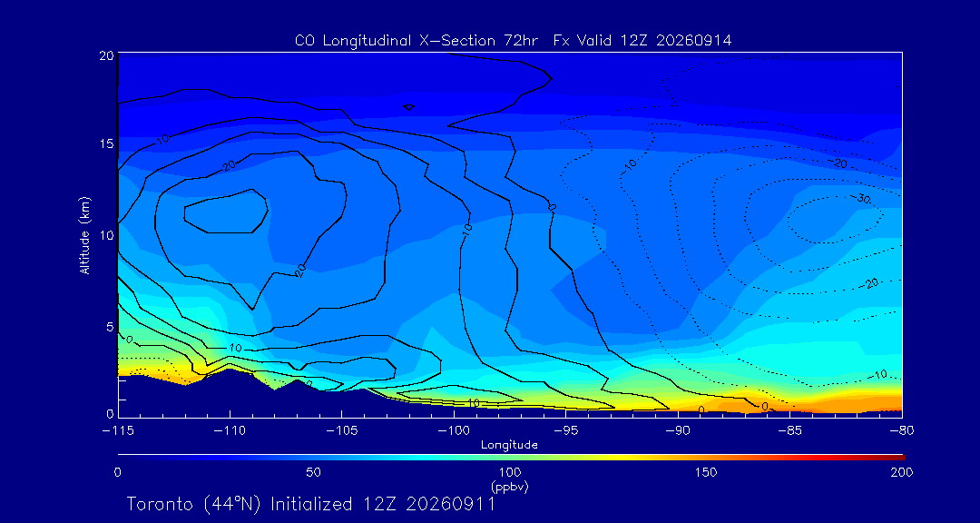Click the ppbv units label under colorbar
The width and height of the screenshot is (980, 523).
pyautogui.click(x=509, y=486)
